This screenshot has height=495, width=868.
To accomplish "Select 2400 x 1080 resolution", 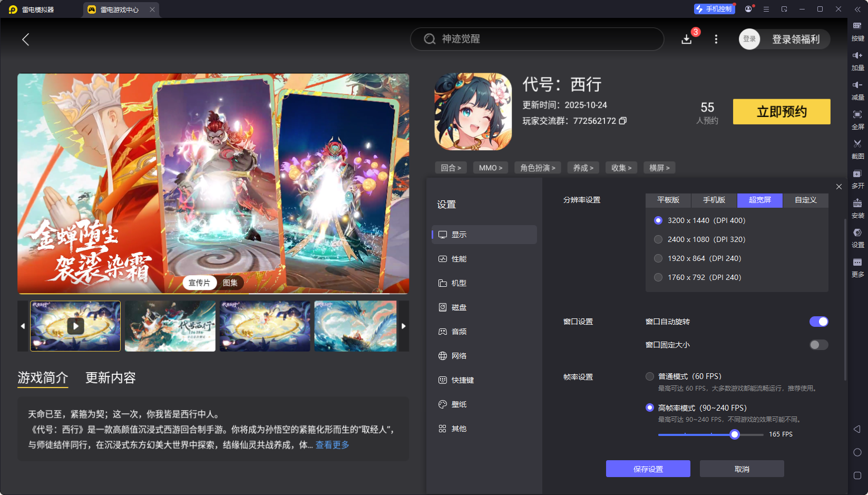I will click(658, 239).
